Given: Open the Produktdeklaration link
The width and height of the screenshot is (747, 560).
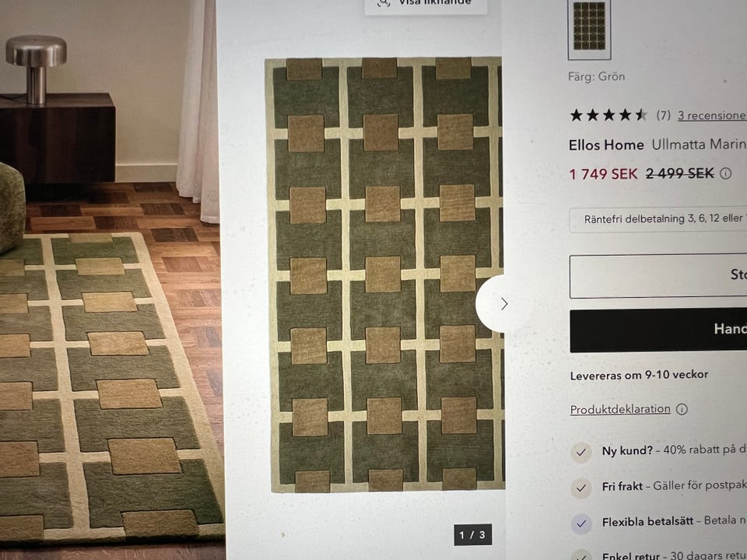Looking at the screenshot, I should pos(620,409).
